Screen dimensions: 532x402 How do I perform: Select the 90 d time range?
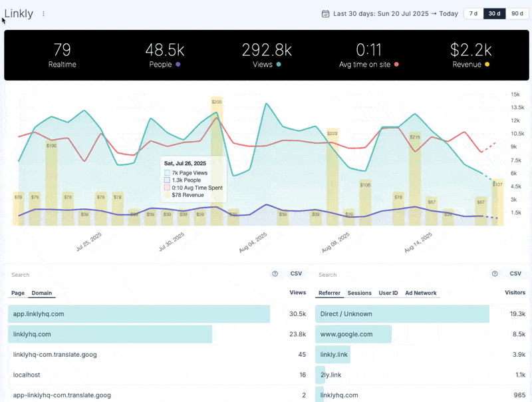[517, 13]
